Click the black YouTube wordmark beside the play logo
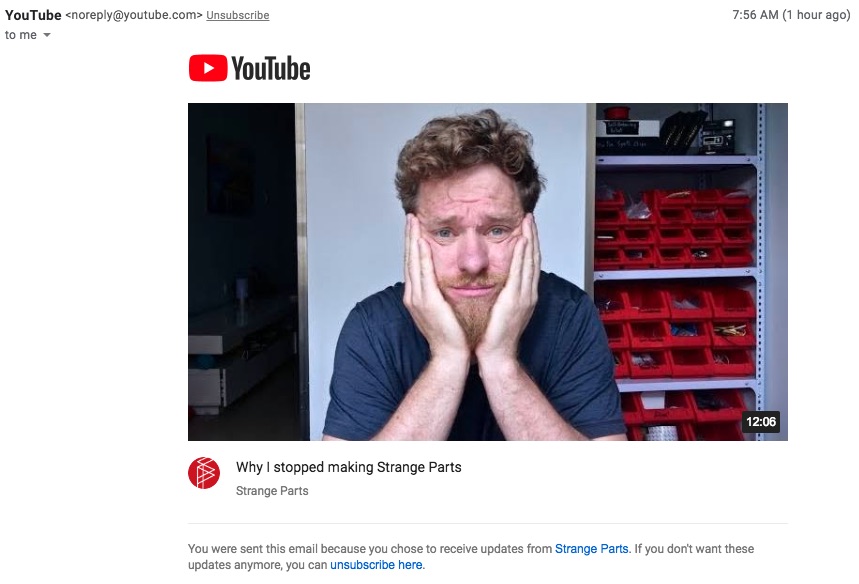Screen dimensions: 859x584 271,68
